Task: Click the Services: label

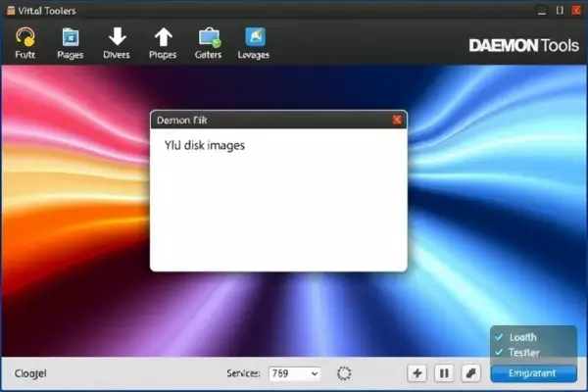Action: [243, 373]
